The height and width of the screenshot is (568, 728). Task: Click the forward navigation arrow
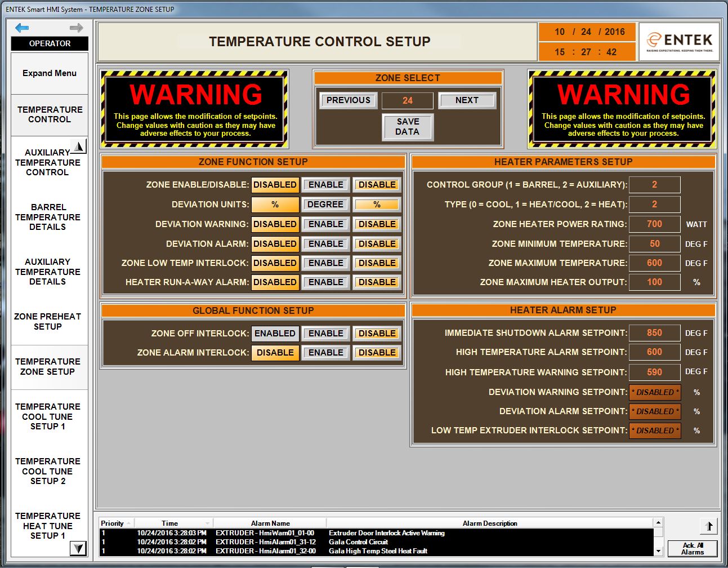77,27
